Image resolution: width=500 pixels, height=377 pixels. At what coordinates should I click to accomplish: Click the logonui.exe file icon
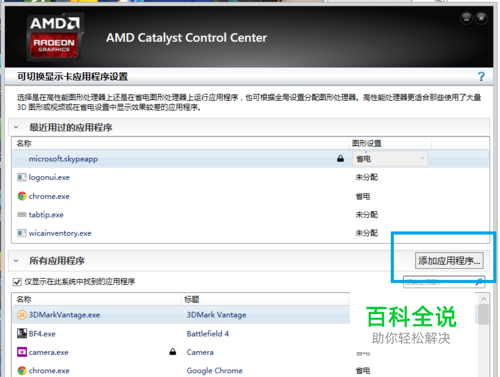point(22,177)
